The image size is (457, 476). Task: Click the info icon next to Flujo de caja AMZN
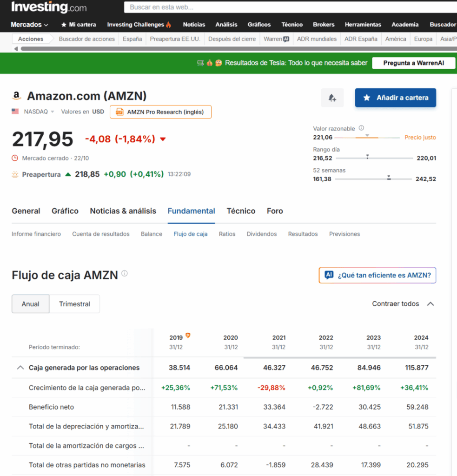pos(125,274)
